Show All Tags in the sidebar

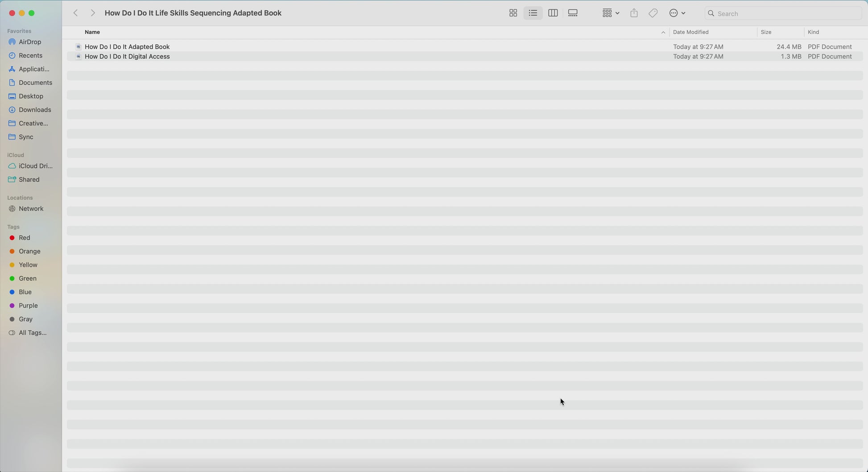(x=32, y=333)
